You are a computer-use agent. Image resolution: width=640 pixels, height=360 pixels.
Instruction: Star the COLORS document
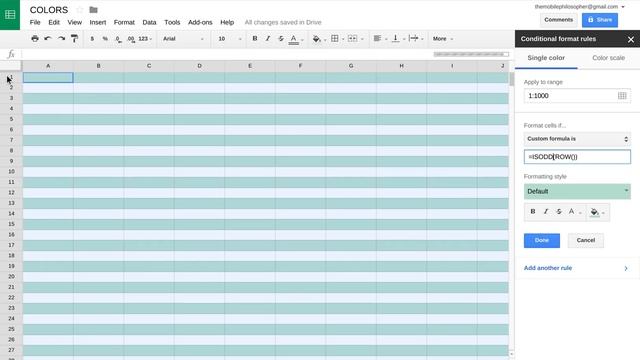(x=80, y=10)
